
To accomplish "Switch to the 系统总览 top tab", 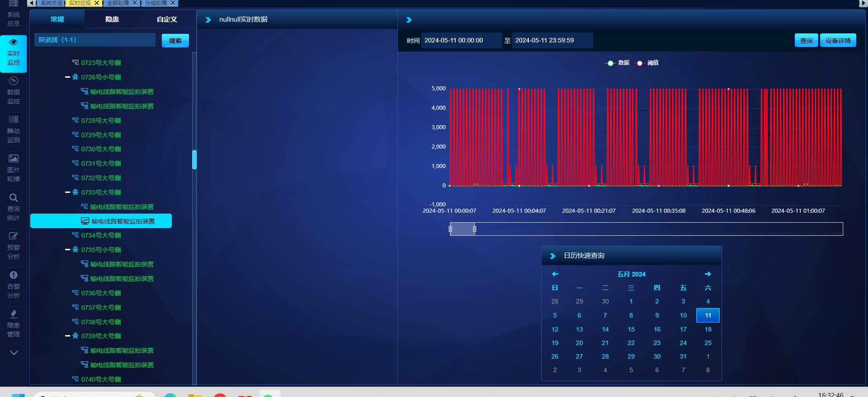I will (x=51, y=3).
